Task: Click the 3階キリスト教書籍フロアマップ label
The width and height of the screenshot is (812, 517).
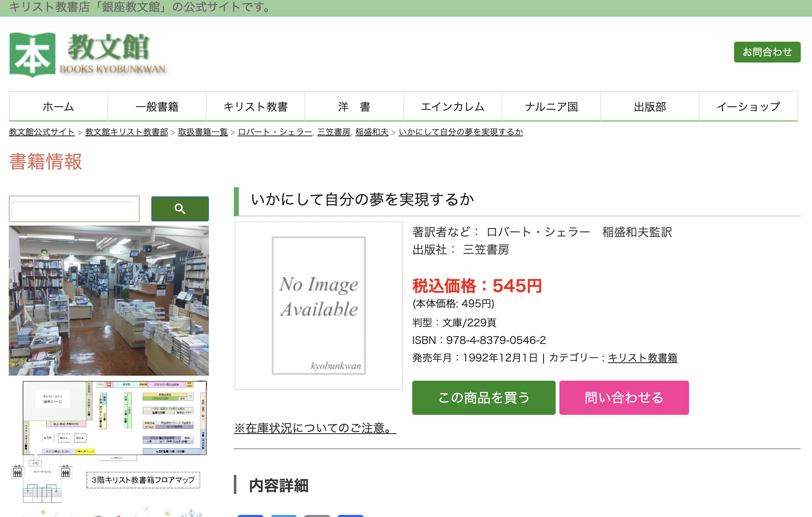Action: pyautogui.click(x=143, y=480)
